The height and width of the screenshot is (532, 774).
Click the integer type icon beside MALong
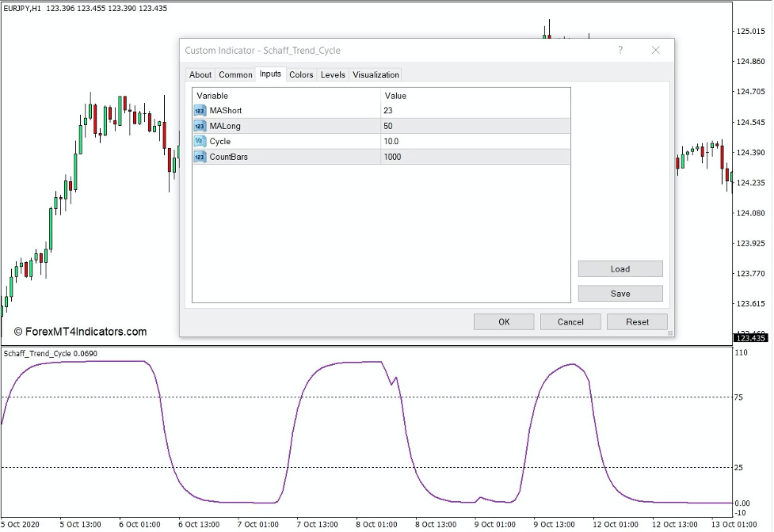(x=200, y=126)
